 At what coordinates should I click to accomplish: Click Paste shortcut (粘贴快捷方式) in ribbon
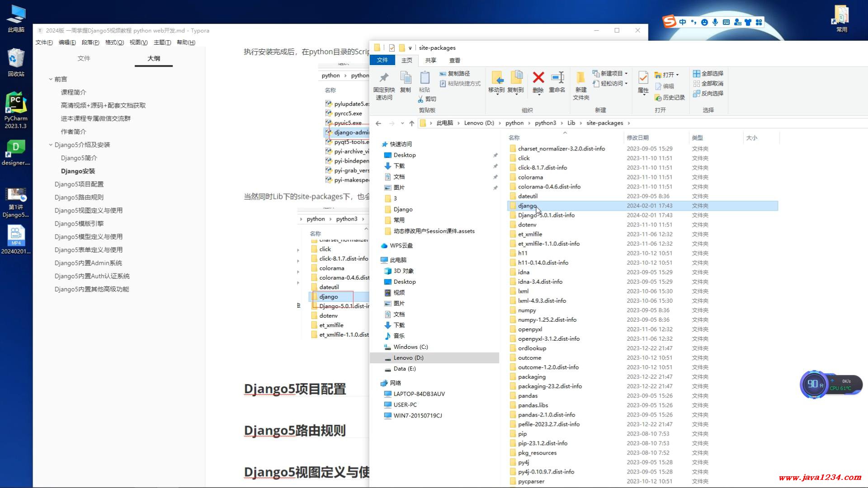pyautogui.click(x=460, y=84)
